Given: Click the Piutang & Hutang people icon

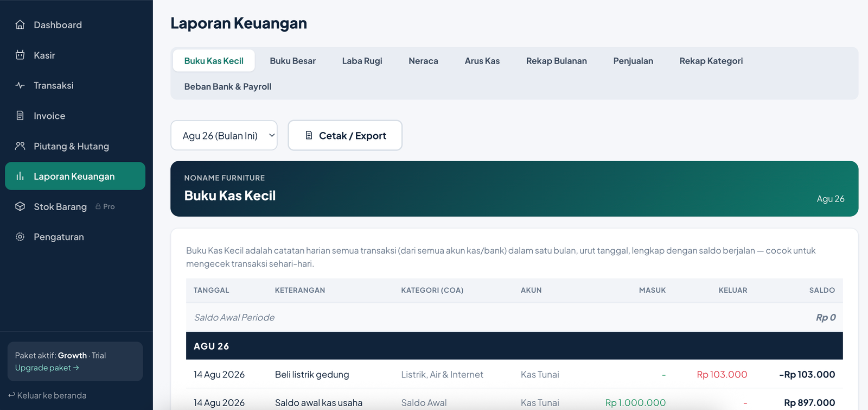Looking at the screenshot, I should 20,146.
